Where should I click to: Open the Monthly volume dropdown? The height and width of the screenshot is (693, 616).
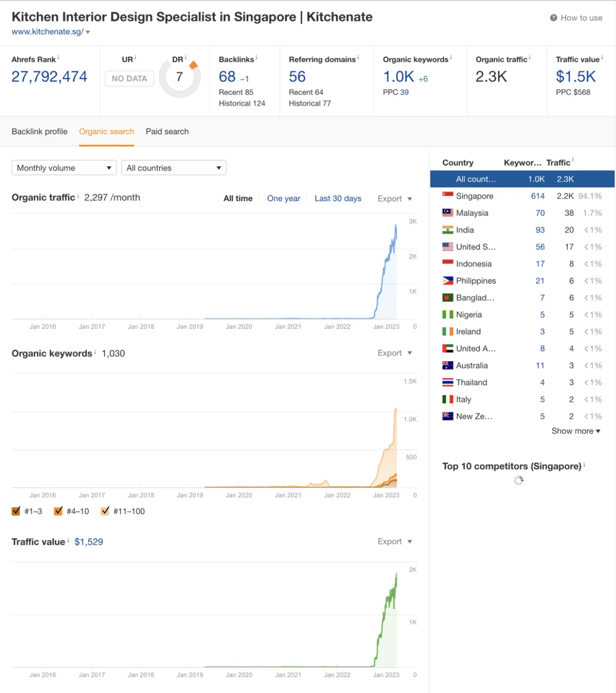click(64, 168)
